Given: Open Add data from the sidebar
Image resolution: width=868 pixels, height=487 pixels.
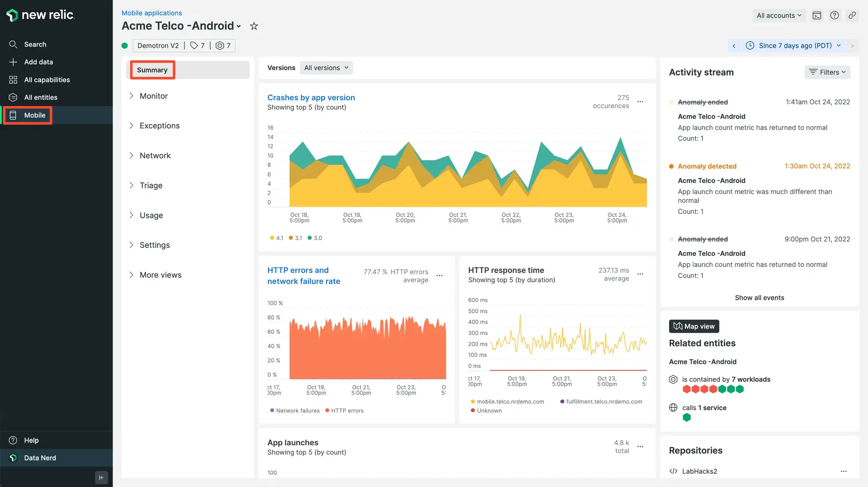Looking at the screenshot, I should pyautogui.click(x=38, y=62).
